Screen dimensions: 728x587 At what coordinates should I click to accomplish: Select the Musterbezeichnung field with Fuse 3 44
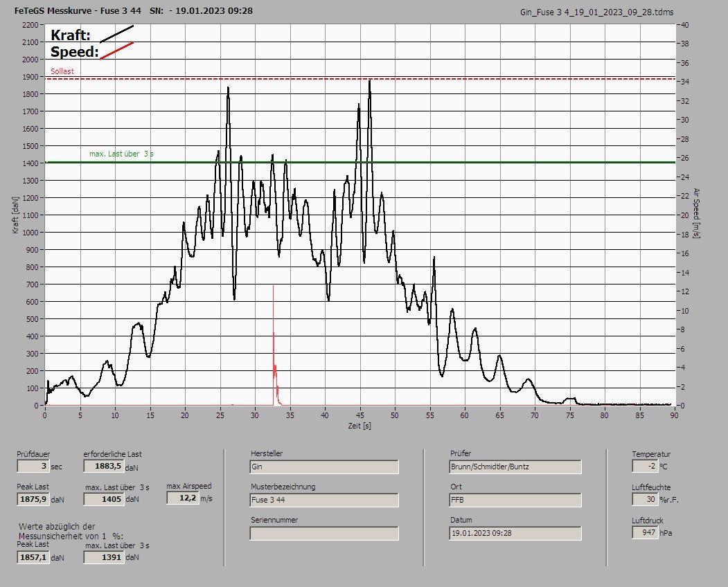pyautogui.click(x=324, y=500)
